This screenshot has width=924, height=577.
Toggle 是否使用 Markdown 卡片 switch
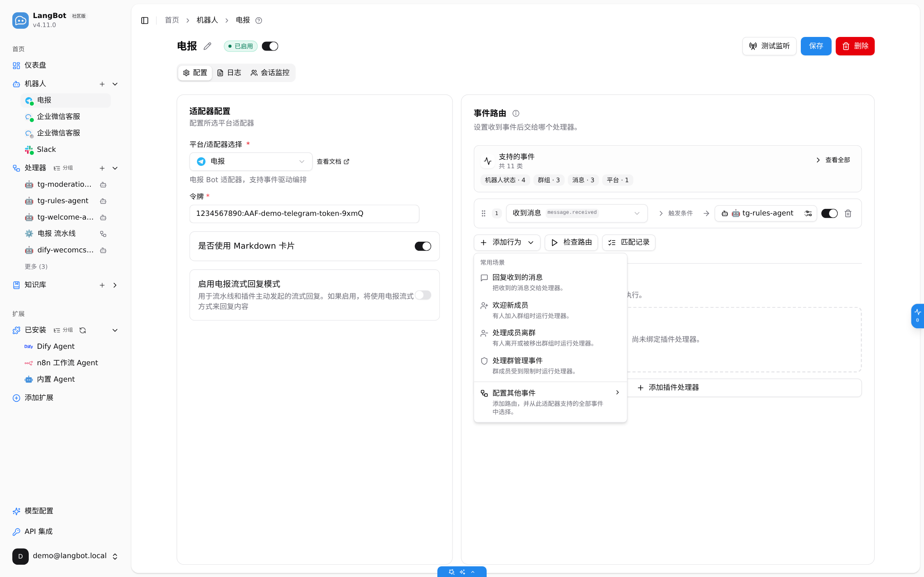tap(423, 246)
